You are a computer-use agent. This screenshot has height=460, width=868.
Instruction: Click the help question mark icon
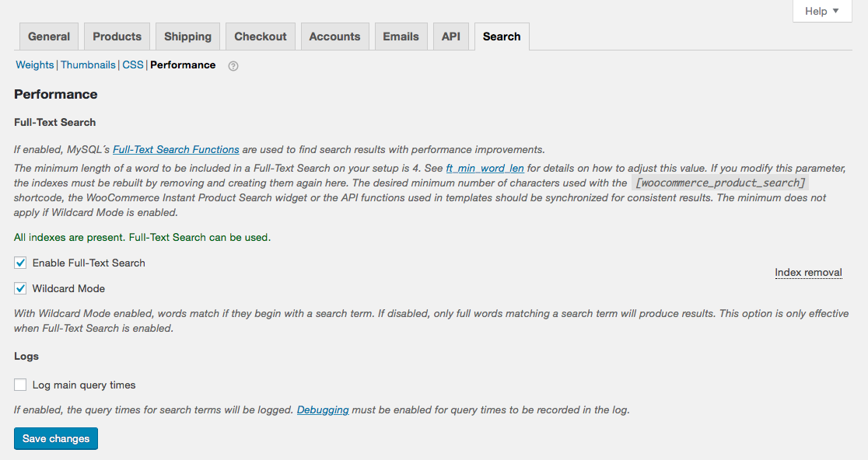(x=233, y=66)
